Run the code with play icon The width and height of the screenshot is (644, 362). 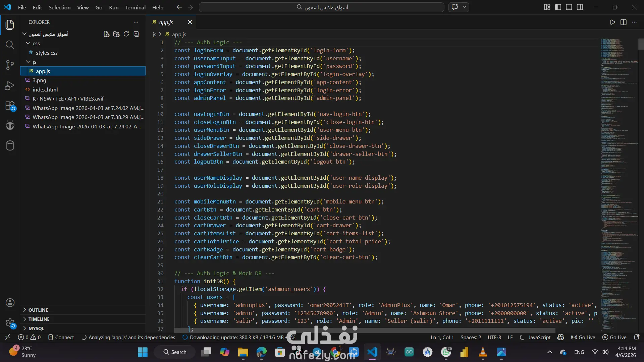pyautogui.click(x=612, y=22)
